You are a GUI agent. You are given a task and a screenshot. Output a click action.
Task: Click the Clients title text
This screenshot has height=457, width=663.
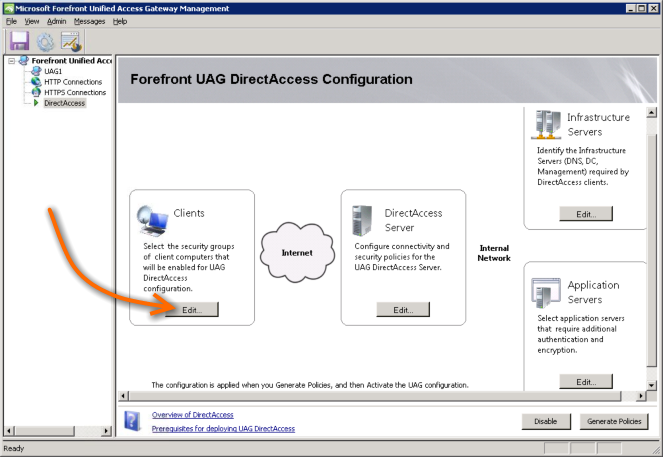(x=189, y=213)
